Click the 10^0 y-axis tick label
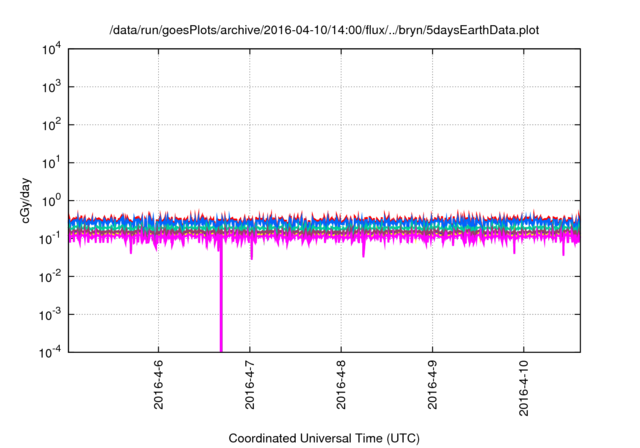Screen dimensions: 640x448 click(51, 201)
